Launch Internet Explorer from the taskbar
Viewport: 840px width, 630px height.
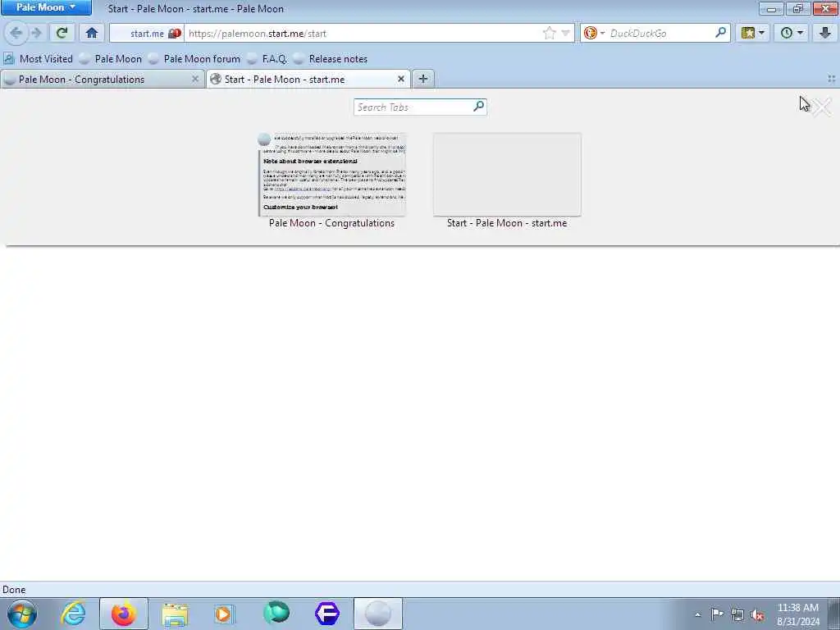click(x=73, y=614)
